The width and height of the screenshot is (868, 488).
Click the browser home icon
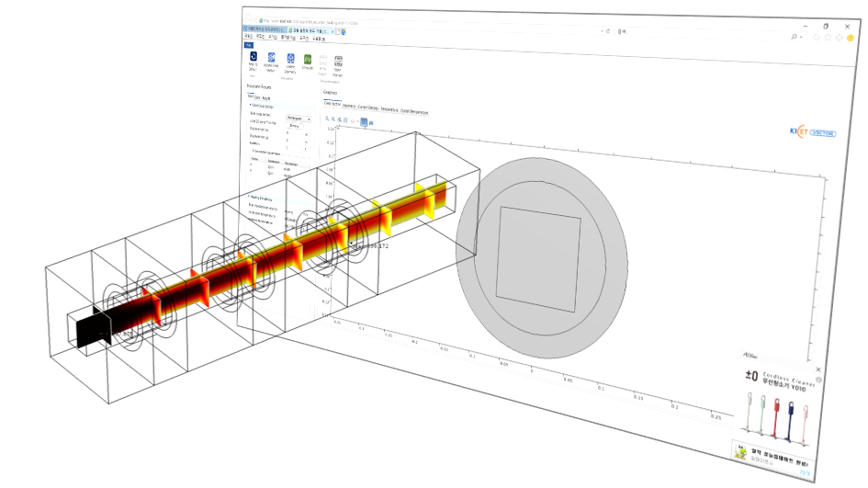click(x=816, y=37)
